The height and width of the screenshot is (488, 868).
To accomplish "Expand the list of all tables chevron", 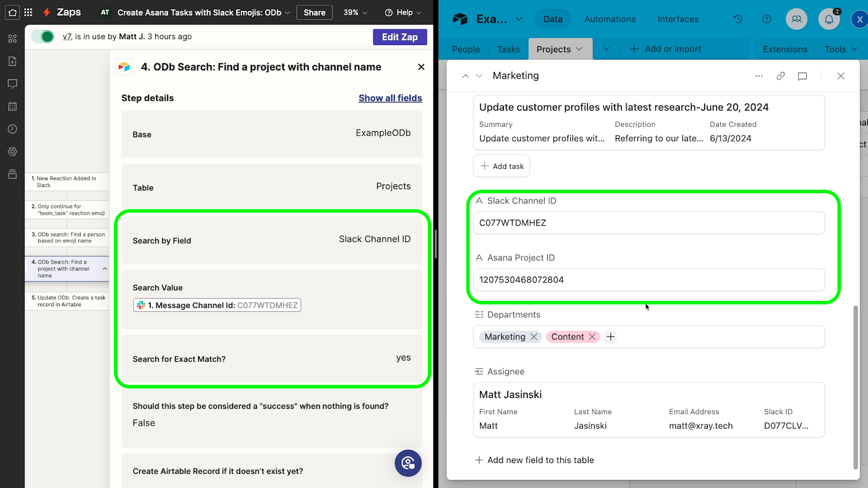I will pos(607,49).
